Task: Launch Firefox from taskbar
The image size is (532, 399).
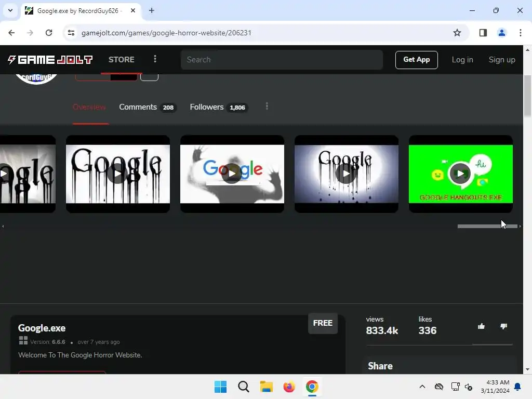Action: click(x=289, y=387)
